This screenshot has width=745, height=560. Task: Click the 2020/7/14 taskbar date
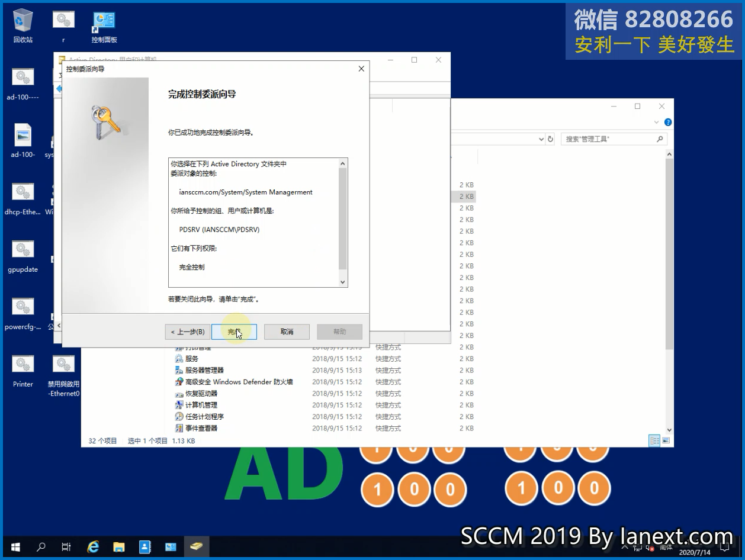pyautogui.click(x=694, y=552)
